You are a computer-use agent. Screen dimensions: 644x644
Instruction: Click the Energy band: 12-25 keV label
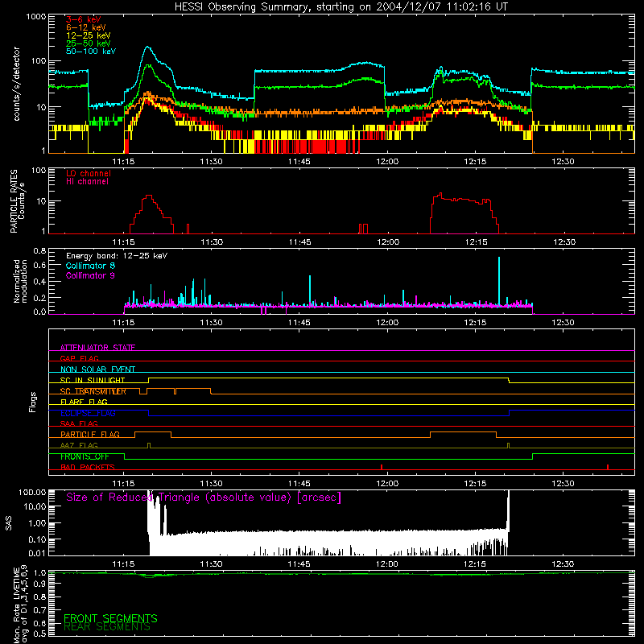coord(117,256)
